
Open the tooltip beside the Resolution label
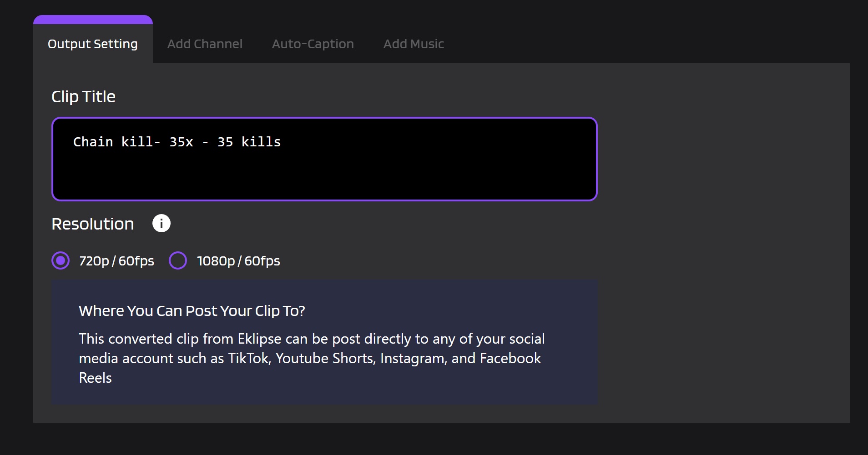[161, 223]
